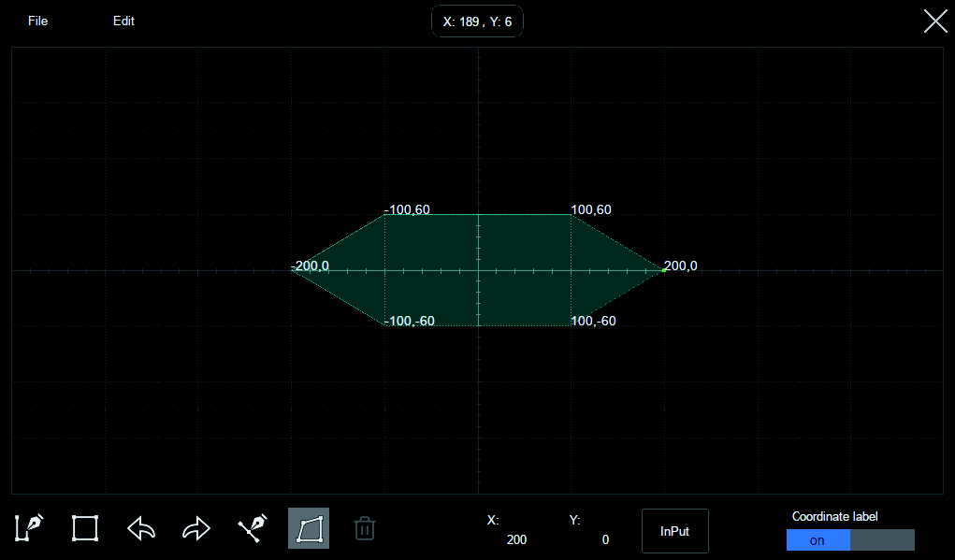This screenshot has height=560, width=955.
Task: Click the Y coordinate field showing 0
Action: click(x=605, y=540)
